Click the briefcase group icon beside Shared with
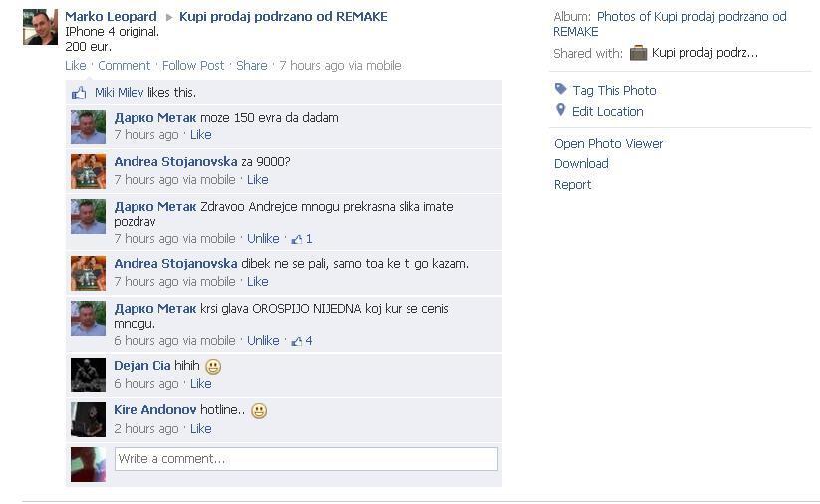The width and height of the screenshot is (820, 504). pos(638,53)
